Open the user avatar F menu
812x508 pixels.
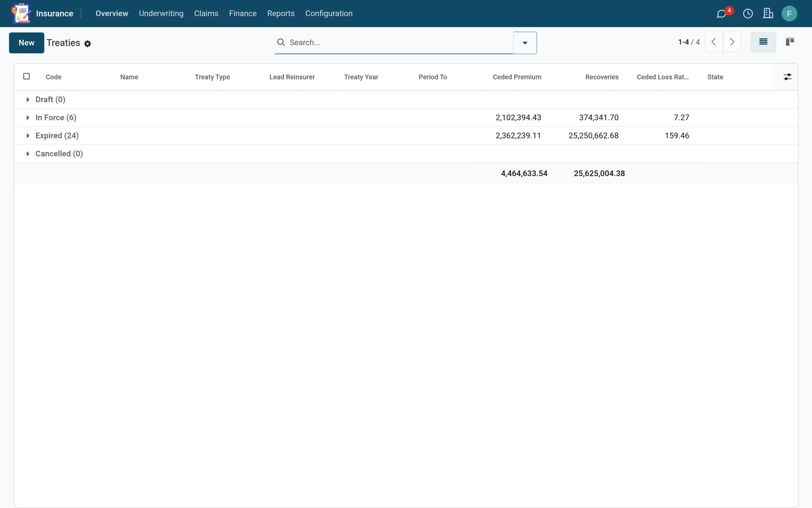pyautogui.click(x=789, y=14)
